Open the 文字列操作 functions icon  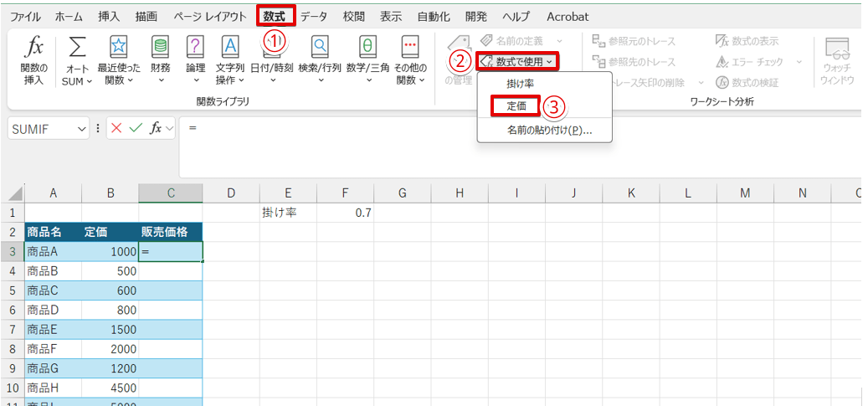[230, 48]
